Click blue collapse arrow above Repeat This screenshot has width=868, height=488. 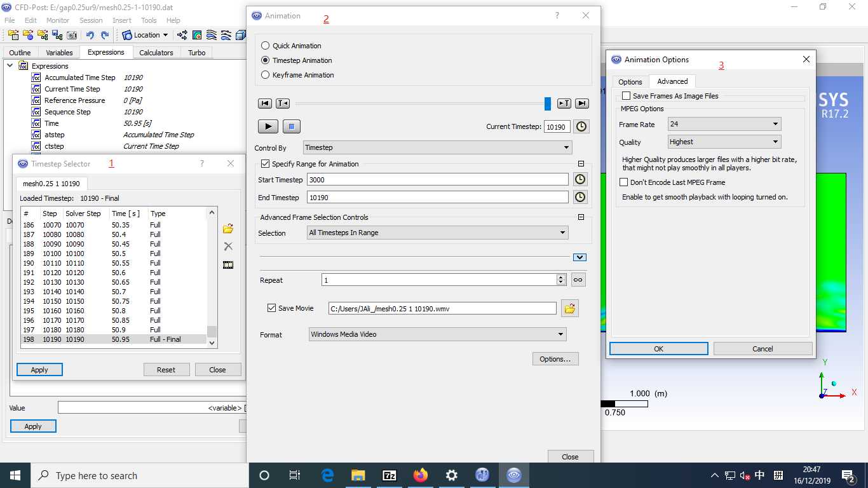pyautogui.click(x=580, y=257)
